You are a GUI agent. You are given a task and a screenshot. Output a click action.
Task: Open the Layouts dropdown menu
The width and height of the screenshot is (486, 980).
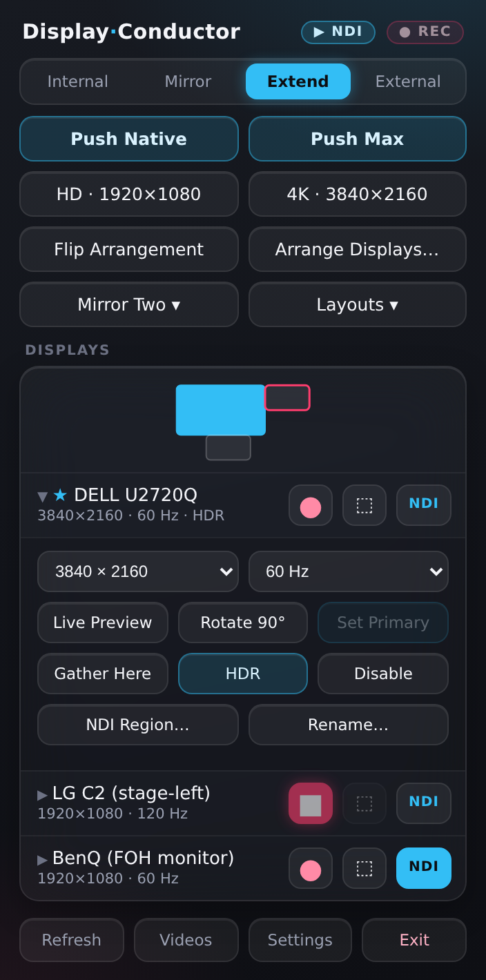pos(358,304)
